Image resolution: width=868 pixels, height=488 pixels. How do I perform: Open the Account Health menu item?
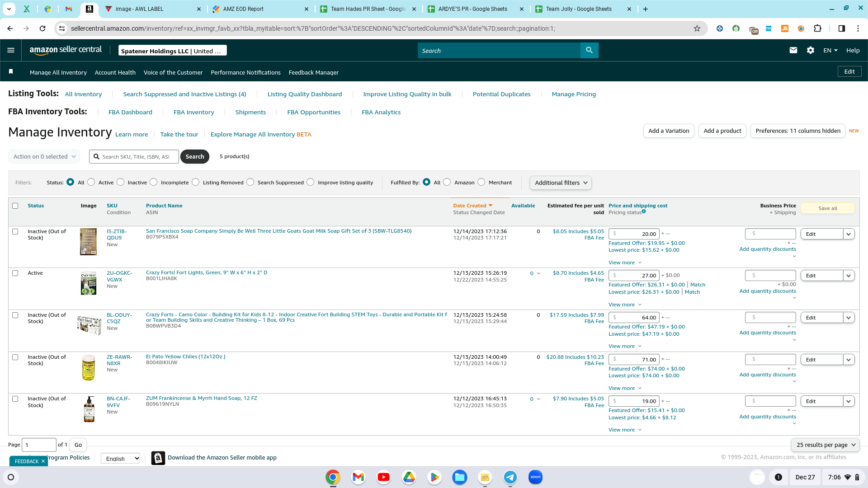click(x=115, y=73)
